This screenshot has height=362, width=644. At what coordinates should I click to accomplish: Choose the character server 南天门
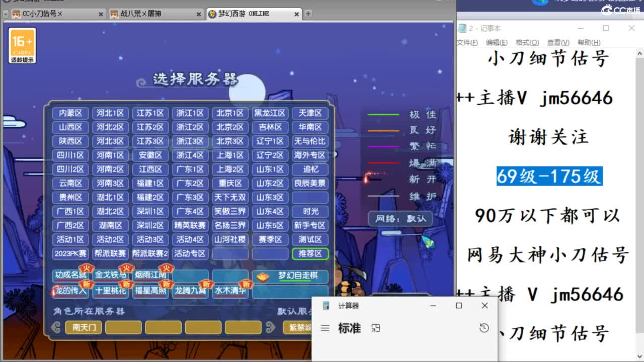click(x=84, y=328)
